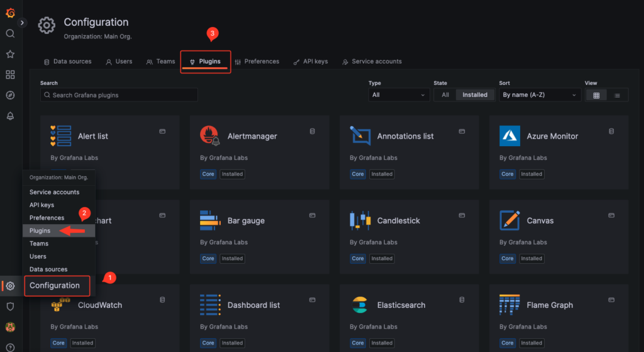Click the panel type icon on Canvas card

coord(611,215)
